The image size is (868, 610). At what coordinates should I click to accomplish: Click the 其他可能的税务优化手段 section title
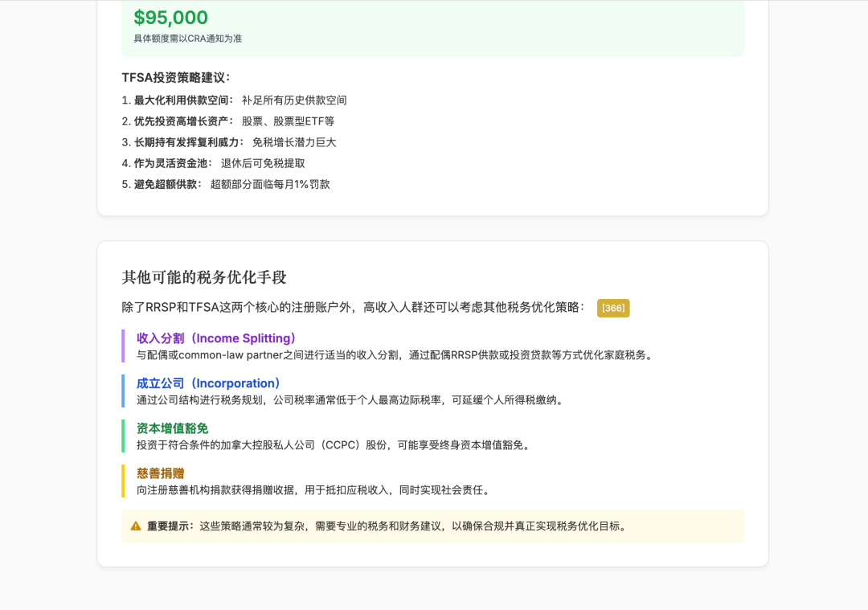[203, 276]
